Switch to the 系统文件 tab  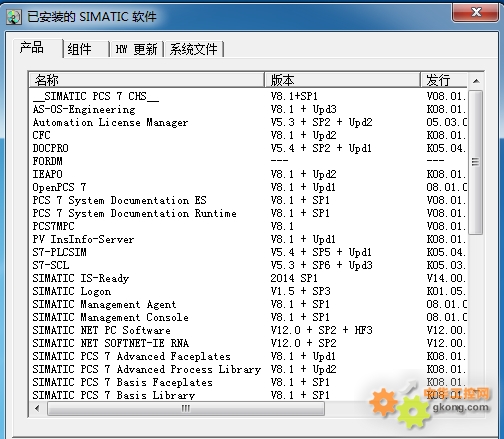click(x=193, y=49)
